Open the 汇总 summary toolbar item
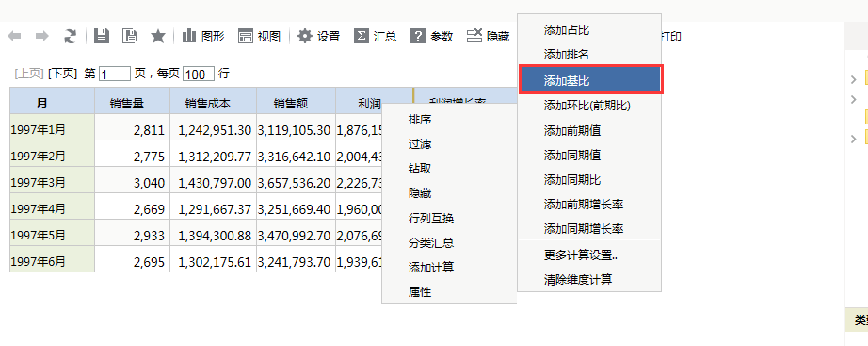Screen dimensions: 868x346 pyautogui.click(x=376, y=37)
